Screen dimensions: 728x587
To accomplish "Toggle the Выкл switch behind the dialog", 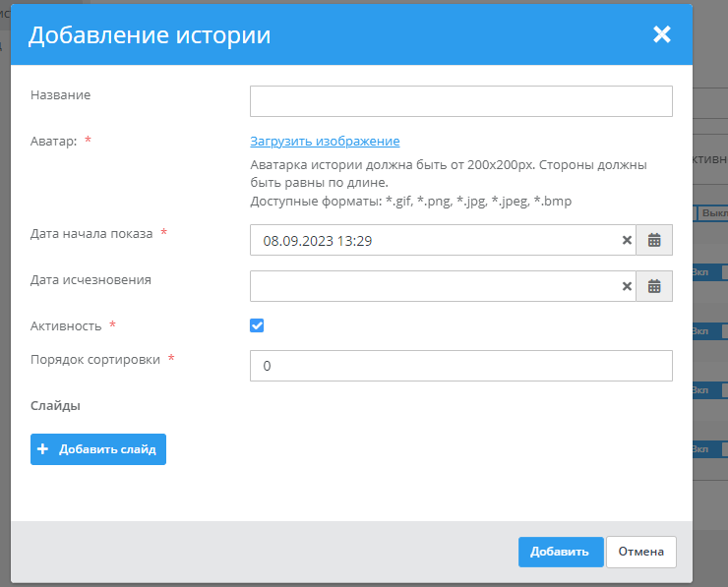I will click(x=711, y=213).
